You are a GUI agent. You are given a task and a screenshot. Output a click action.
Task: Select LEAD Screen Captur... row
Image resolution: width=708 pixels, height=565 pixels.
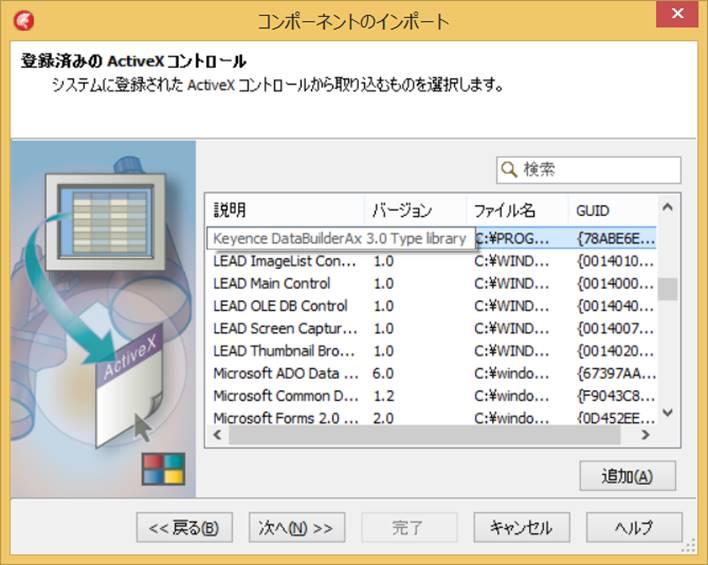[x=431, y=329]
